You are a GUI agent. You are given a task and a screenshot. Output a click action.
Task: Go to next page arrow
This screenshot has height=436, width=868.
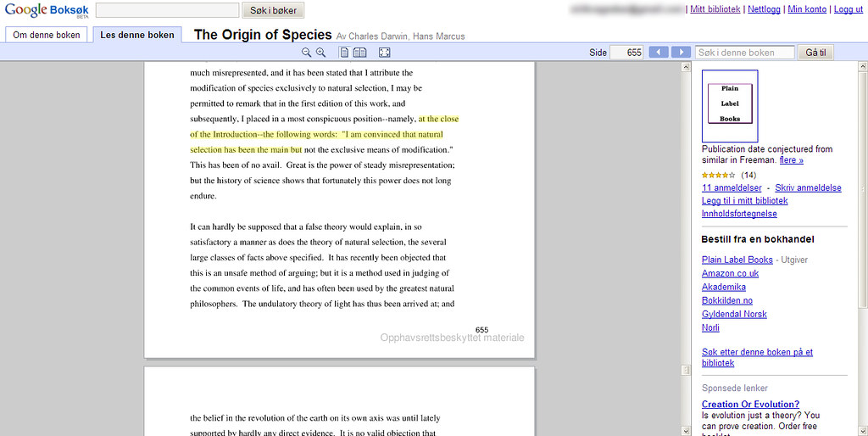681,52
